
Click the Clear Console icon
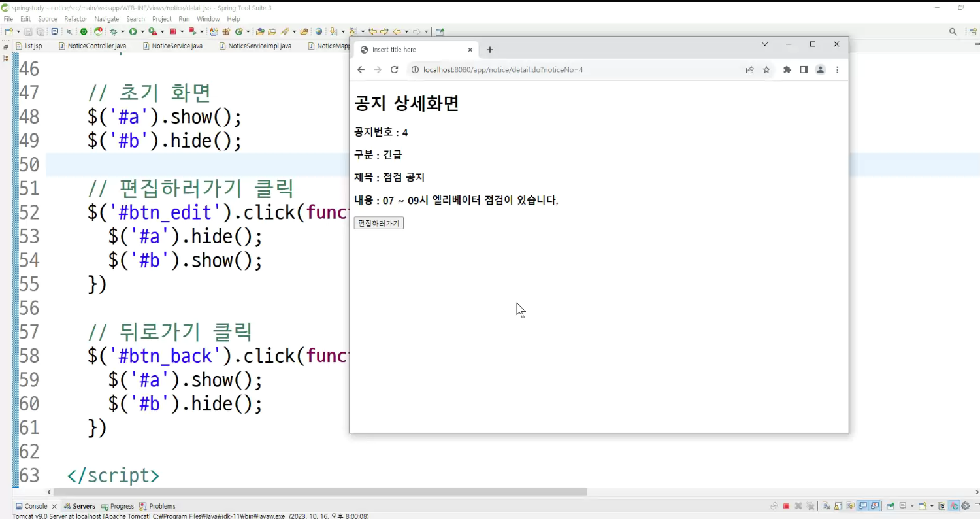[x=826, y=506]
